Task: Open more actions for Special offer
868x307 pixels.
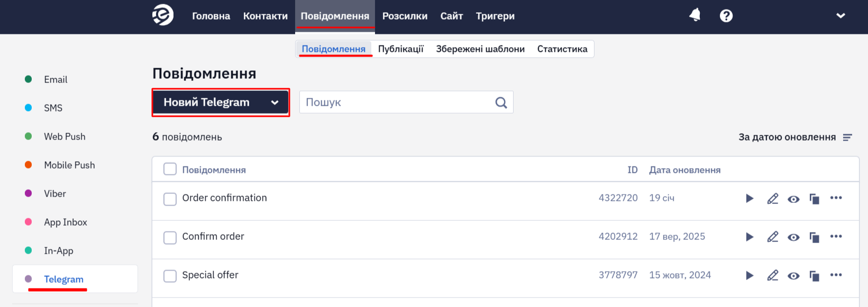Action: (836, 275)
